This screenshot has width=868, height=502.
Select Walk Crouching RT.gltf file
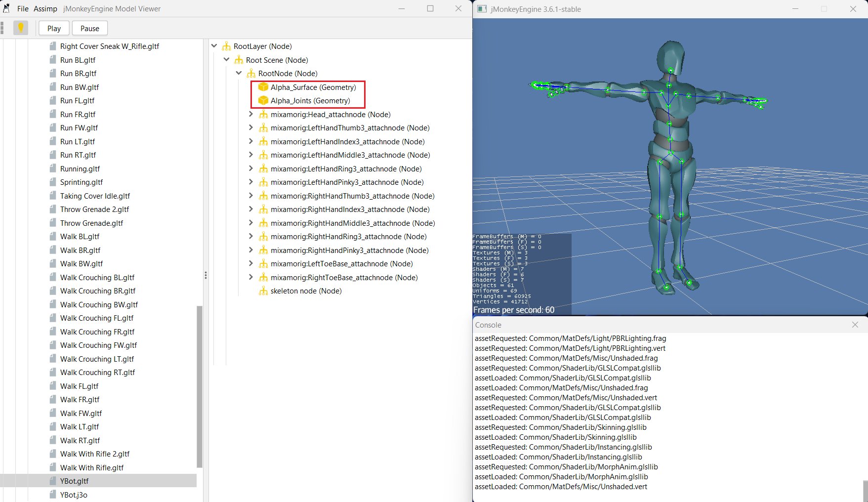click(97, 372)
